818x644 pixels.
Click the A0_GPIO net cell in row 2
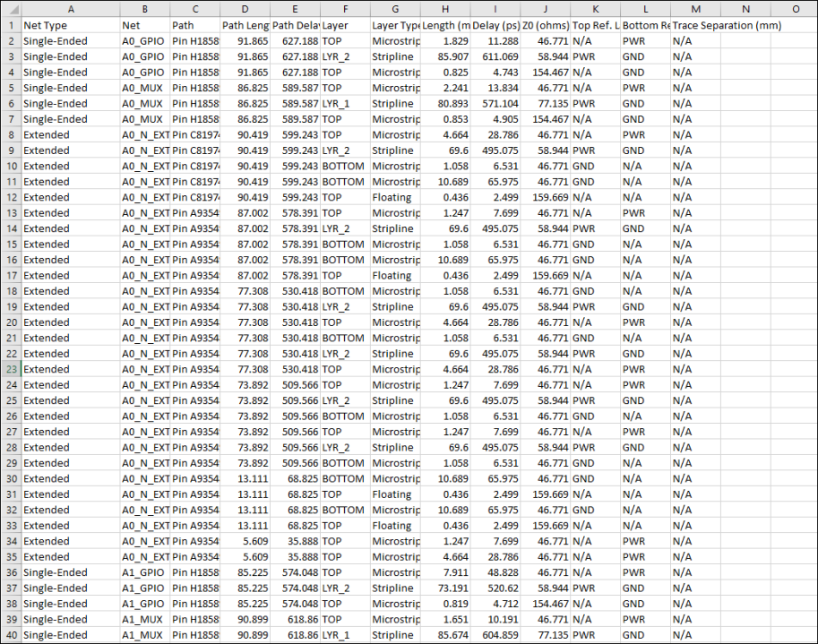144,40
